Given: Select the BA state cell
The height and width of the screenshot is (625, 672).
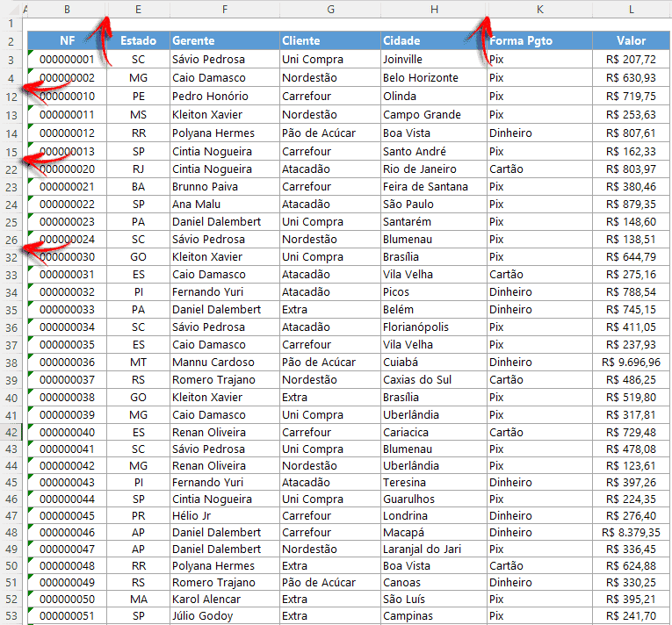Looking at the screenshot, I should tap(139, 186).
